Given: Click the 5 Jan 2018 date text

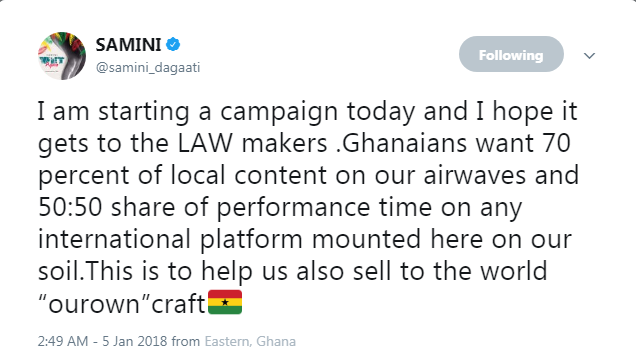Looking at the screenshot, I should click(134, 341).
